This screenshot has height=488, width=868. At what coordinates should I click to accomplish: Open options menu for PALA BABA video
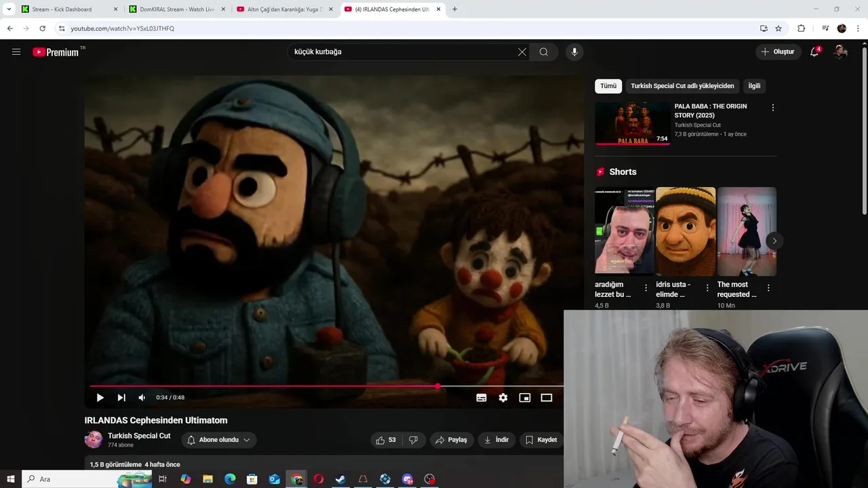(772, 107)
